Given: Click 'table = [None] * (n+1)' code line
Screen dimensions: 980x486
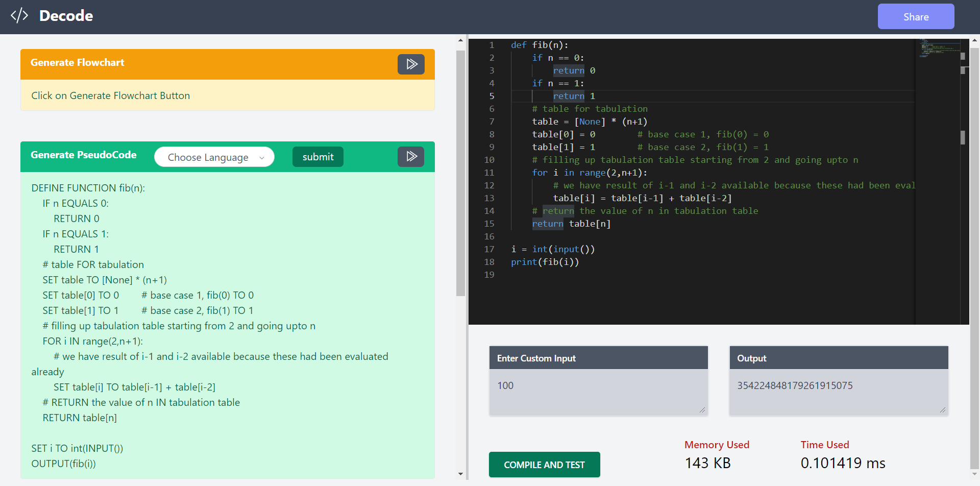Looking at the screenshot, I should 590,121.
